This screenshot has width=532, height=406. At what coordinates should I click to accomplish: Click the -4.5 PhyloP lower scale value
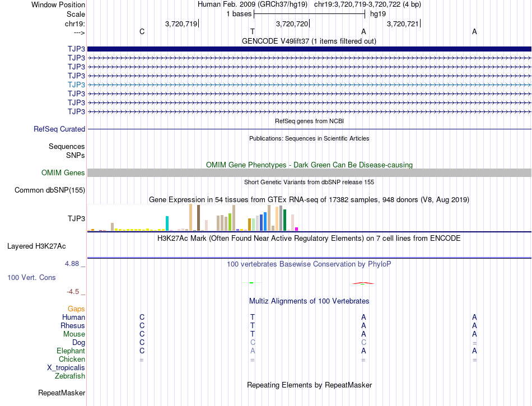pyautogui.click(x=73, y=292)
